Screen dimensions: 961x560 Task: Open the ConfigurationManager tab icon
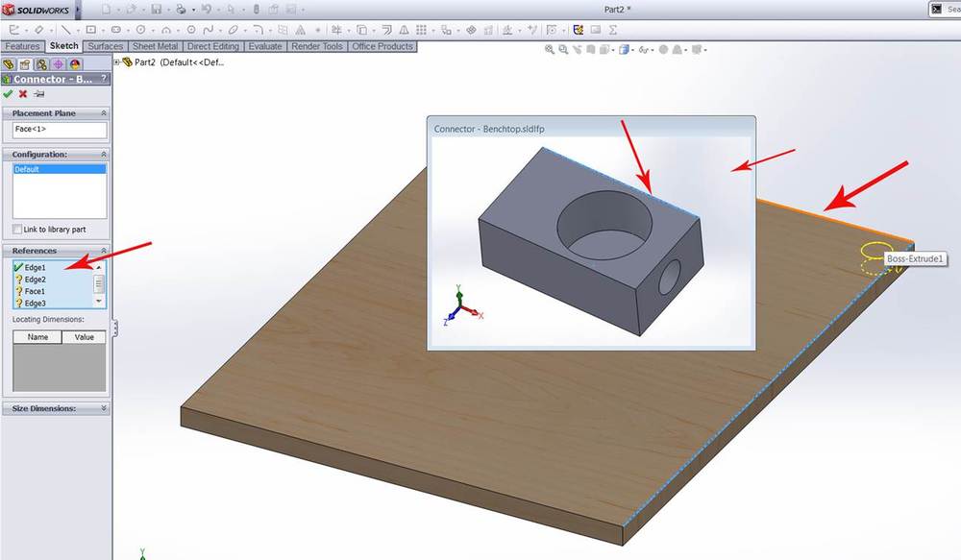click(40, 63)
